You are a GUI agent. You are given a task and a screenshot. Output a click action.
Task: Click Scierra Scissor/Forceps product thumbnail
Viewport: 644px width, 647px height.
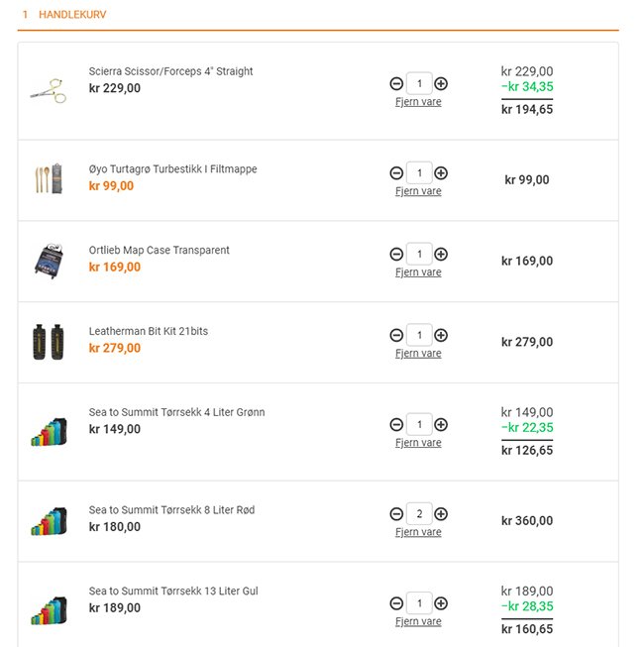(x=47, y=89)
